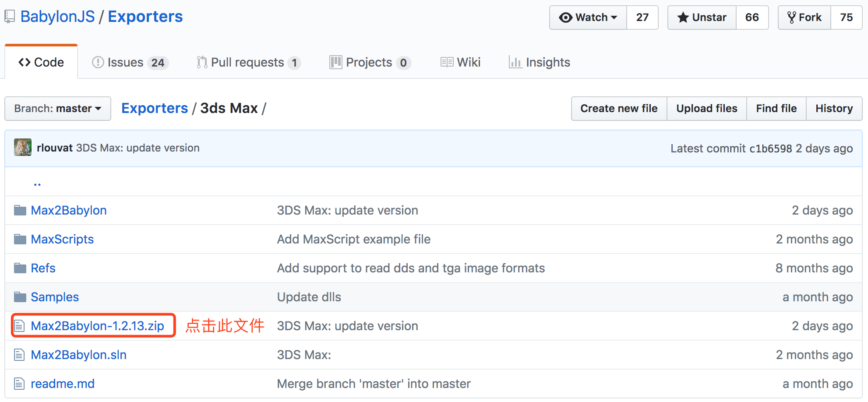Click the readme.md file icon
The image size is (868, 402).
click(19, 384)
